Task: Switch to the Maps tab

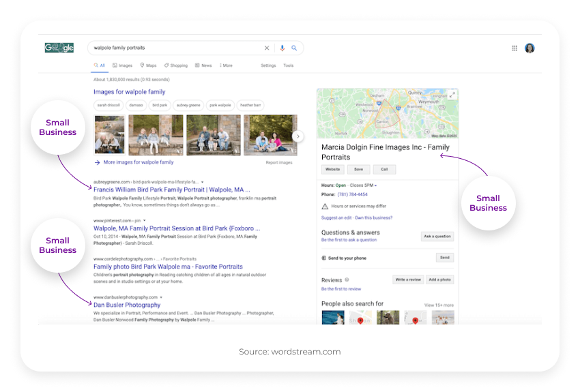Action: click(x=148, y=65)
